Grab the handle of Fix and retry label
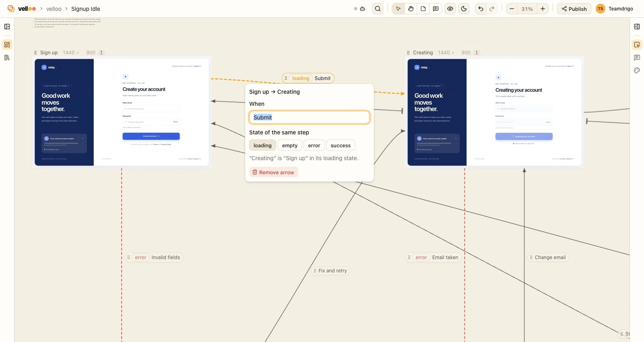The width and height of the screenshot is (644, 342). click(x=315, y=271)
